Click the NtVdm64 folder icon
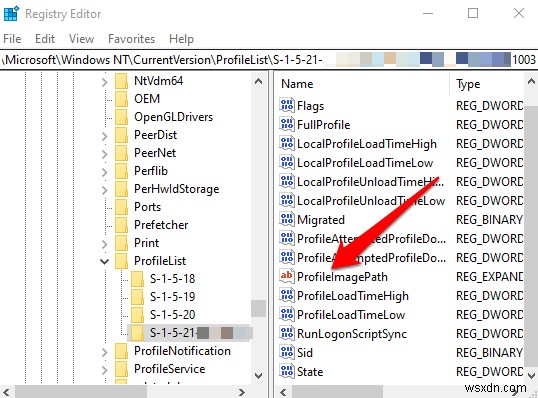Image resolution: width=538 pixels, height=398 pixels. 121,81
